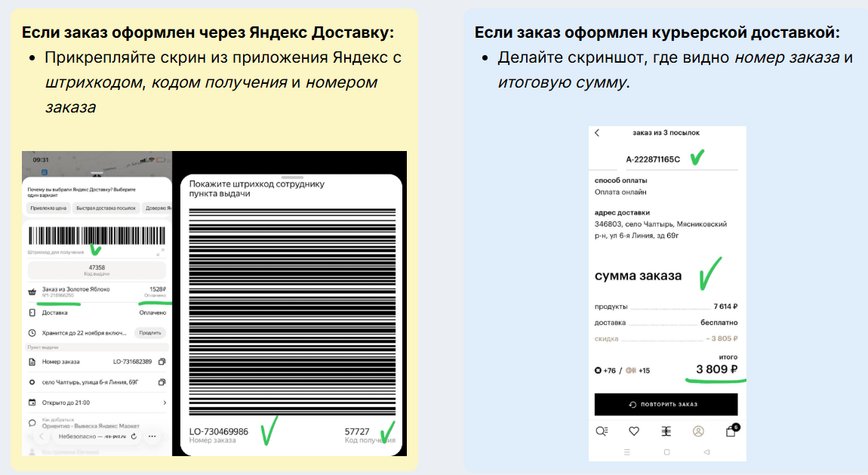Click heading 'Если заказ оформлен через Яндекс Доставку'
Screen dimensions: 868x475
click(x=208, y=32)
